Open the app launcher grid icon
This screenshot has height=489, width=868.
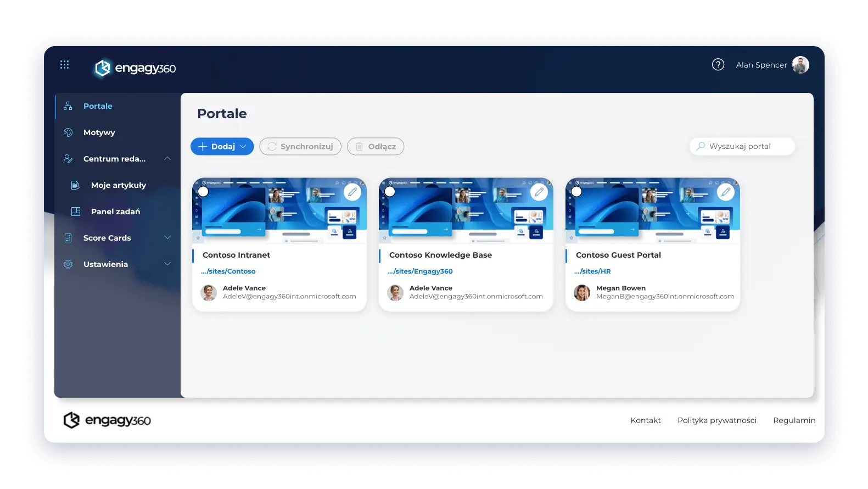point(64,65)
